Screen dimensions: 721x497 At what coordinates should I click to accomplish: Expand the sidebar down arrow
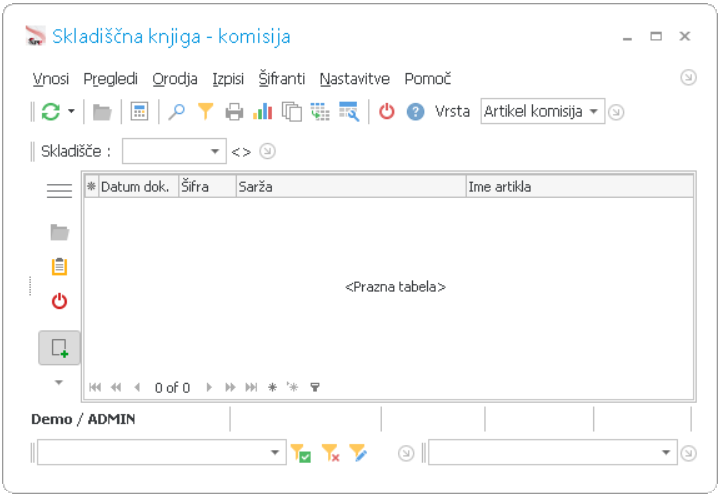(59, 382)
